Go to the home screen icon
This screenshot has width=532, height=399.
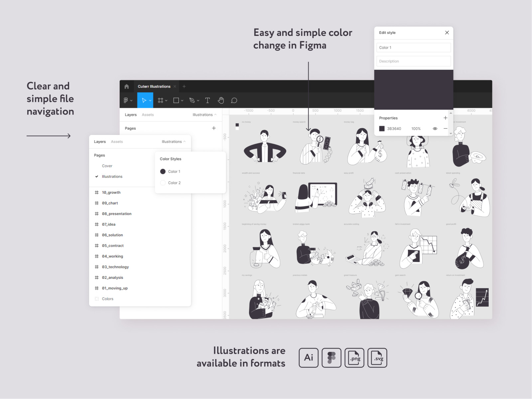pos(127,86)
